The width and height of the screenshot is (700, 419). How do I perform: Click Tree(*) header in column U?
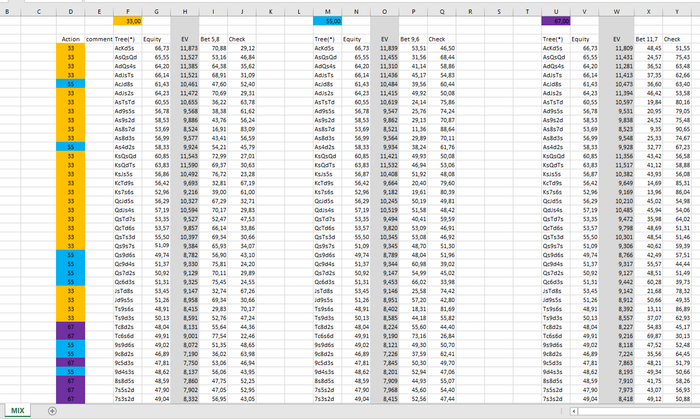coord(556,39)
